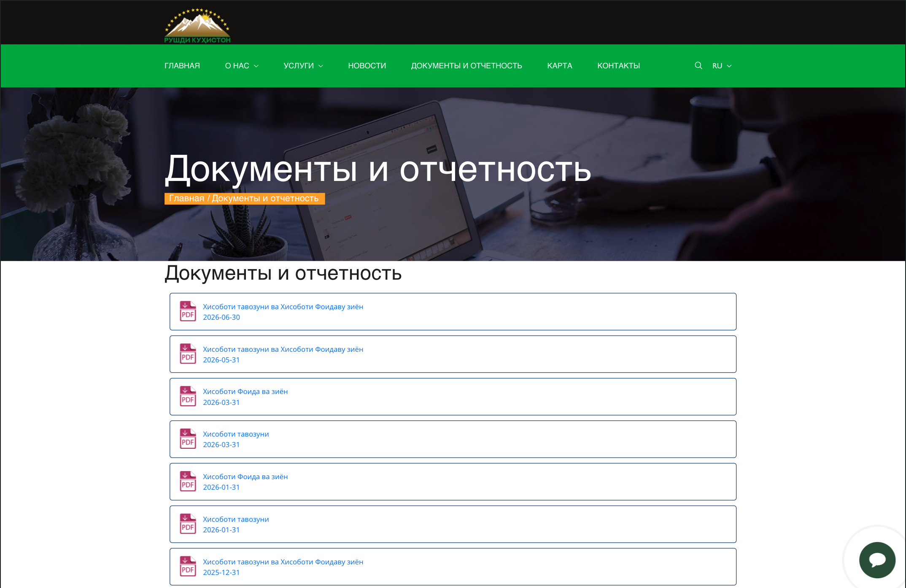
Task: Open the НОВОСТИ menu item
Action: 367,66
